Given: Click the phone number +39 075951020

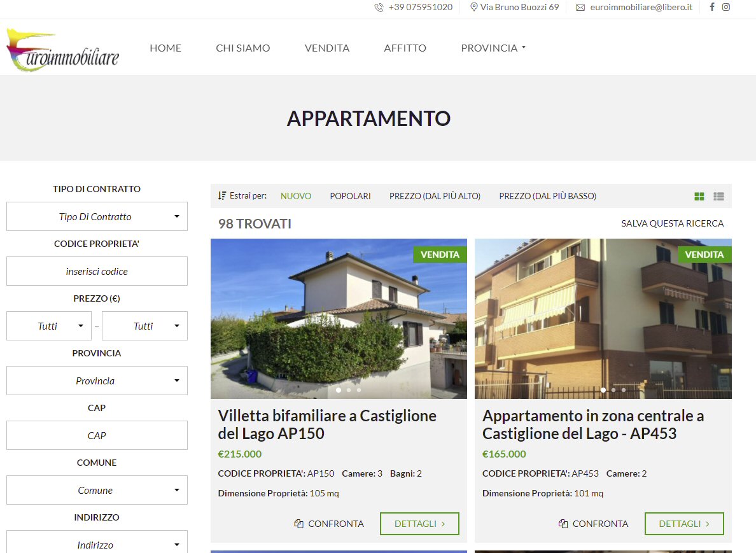Looking at the screenshot, I should [x=421, y=7].
